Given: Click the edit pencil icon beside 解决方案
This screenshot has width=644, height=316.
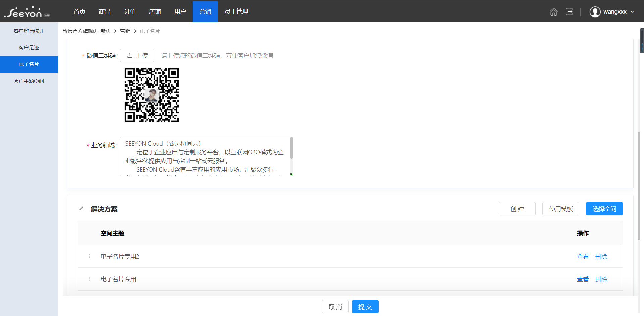Looking at the screenshot, I should (81, 209).
